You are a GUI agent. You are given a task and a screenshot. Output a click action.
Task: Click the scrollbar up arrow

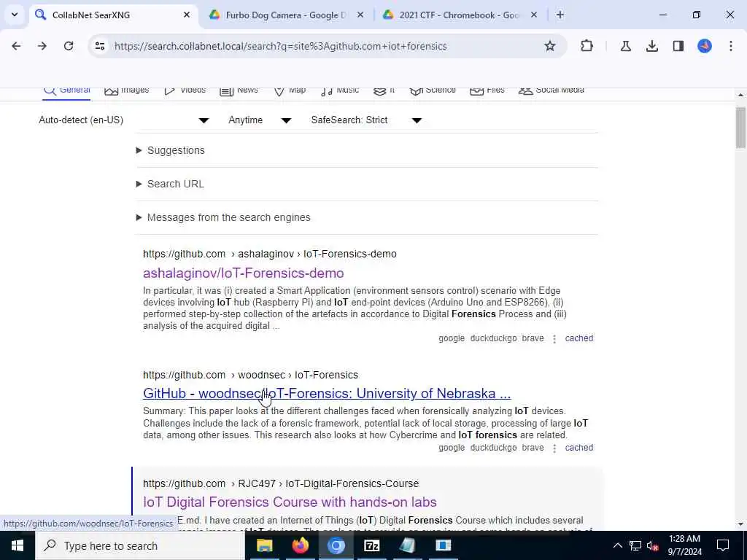click(x=740, y=95)
